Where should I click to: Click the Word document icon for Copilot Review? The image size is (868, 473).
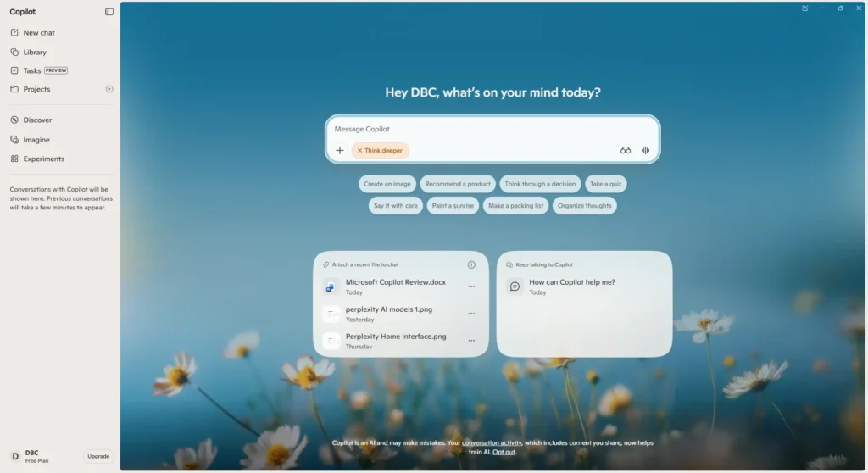331,287
